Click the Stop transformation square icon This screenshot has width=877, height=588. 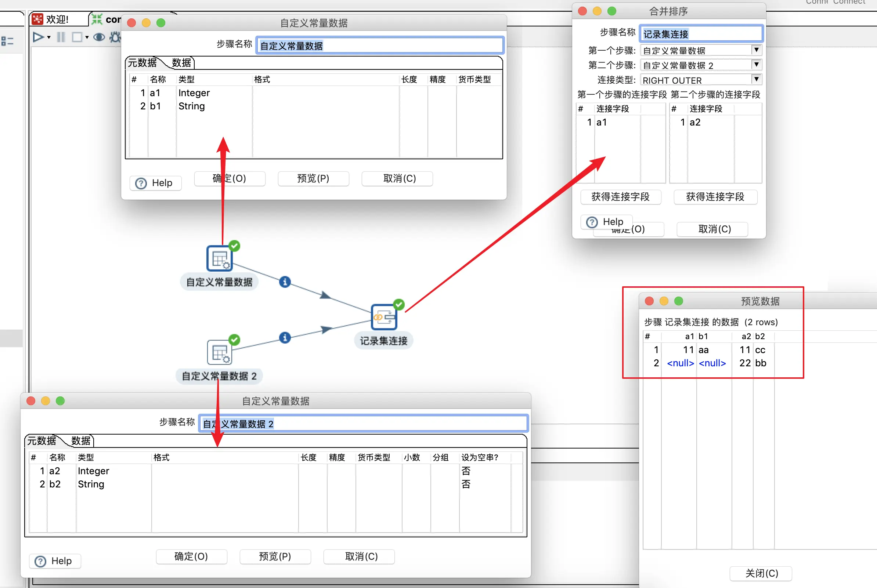coord(77,37)
